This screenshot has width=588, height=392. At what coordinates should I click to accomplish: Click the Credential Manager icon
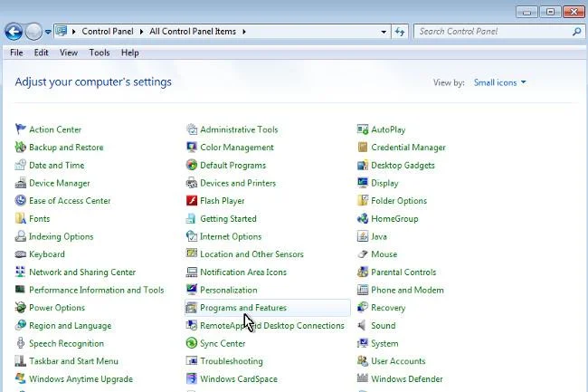click(363, 147)
